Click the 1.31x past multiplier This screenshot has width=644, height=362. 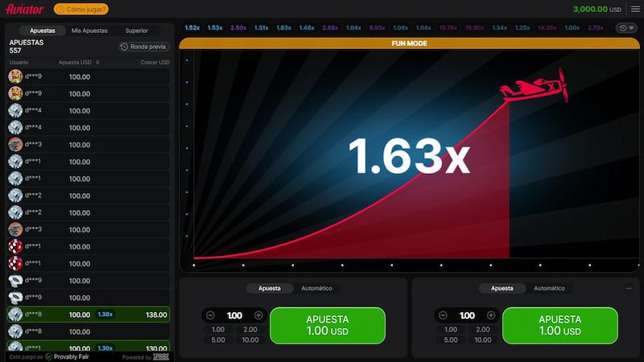[x=261, y=28]
